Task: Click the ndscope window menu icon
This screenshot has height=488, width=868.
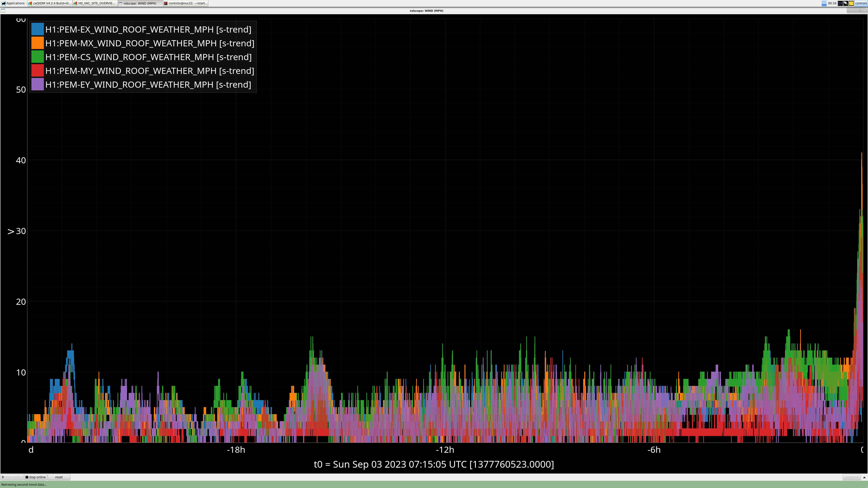Action: 3,11
